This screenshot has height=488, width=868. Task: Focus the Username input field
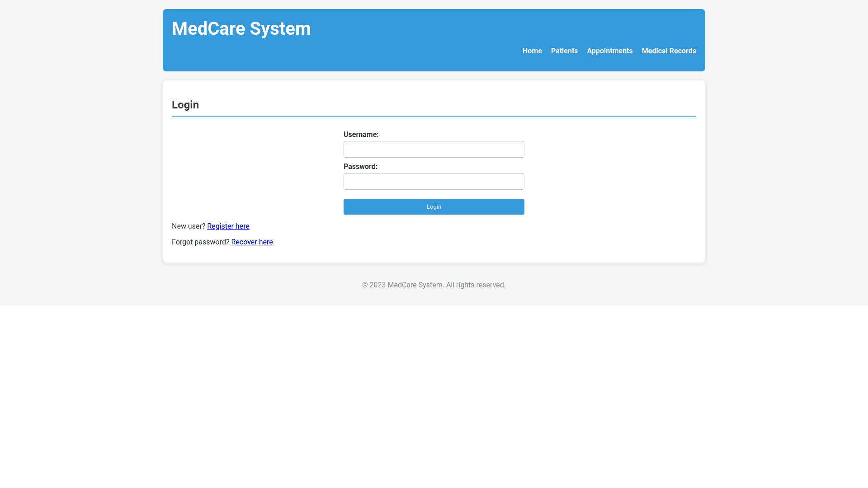pos(434,150)
